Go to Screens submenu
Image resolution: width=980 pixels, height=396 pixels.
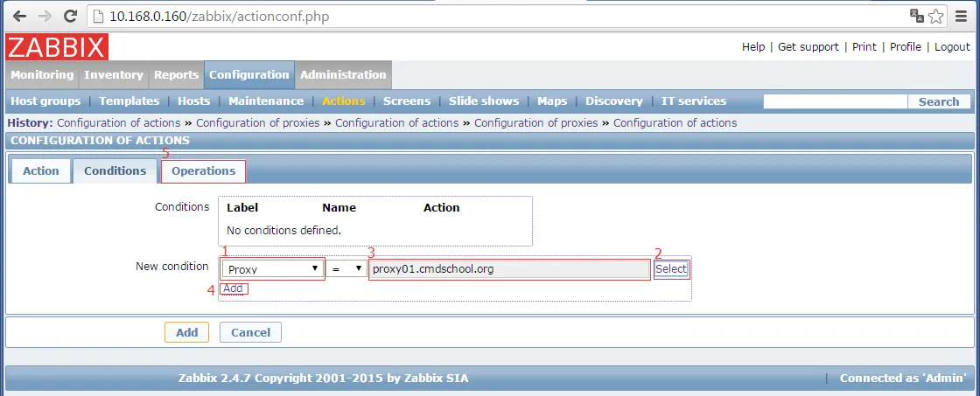(x=407, y=101)
